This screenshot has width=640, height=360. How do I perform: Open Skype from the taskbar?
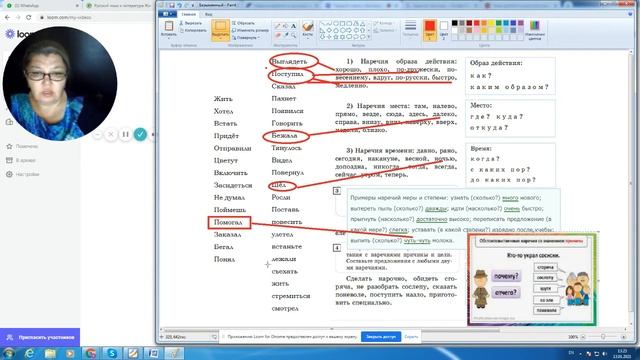pyautogui.click(x=112, y=353)
